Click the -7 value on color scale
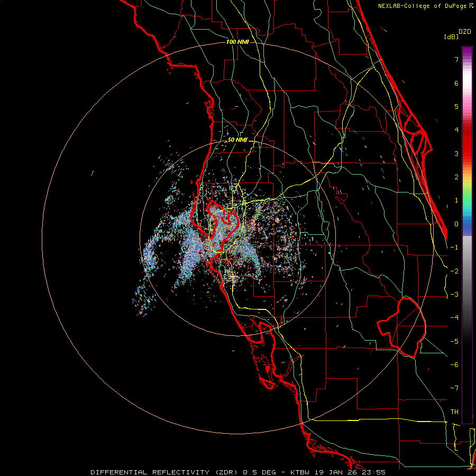Image resolution: width=476 pixels, height=476 pixels. coord(454,388)
